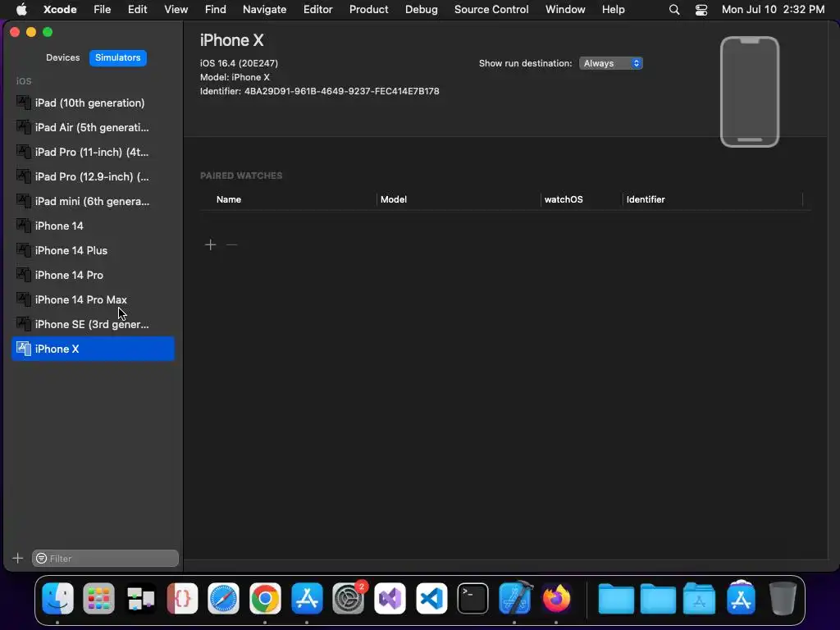This screenshot has height=630, width=840.
Task: Click the minus button under Paired Watches
Action: [x=231, y=244]
